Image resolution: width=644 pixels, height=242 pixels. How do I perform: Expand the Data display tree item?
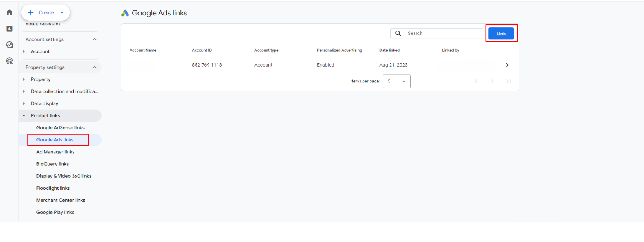24,104
